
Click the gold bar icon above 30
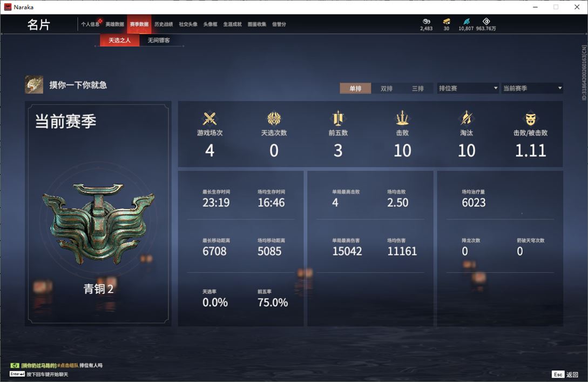click(446, 22)
